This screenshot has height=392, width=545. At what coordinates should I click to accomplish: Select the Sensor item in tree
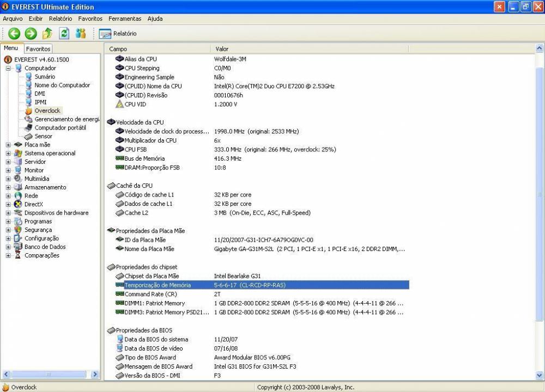[43, 136]
